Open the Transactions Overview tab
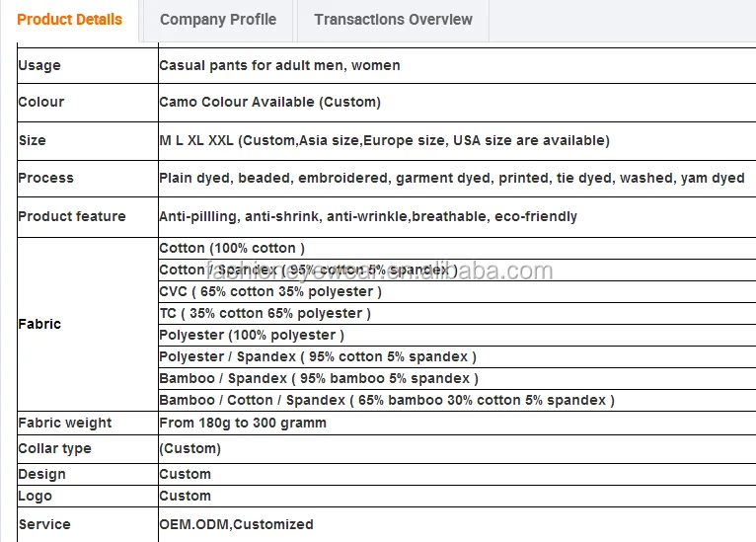756x542 pixels. [x=393, y=20]
